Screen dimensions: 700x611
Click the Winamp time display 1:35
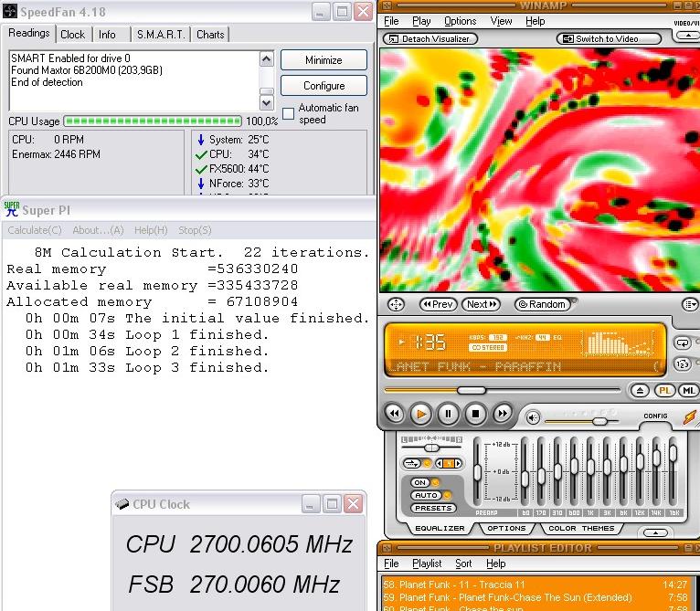point(430,342)
